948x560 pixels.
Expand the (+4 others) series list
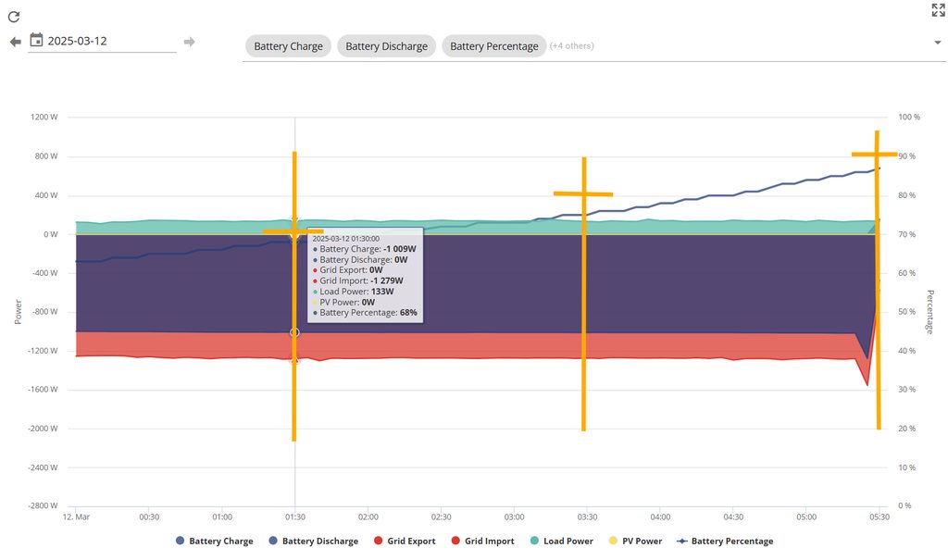[x=572, y=46]
